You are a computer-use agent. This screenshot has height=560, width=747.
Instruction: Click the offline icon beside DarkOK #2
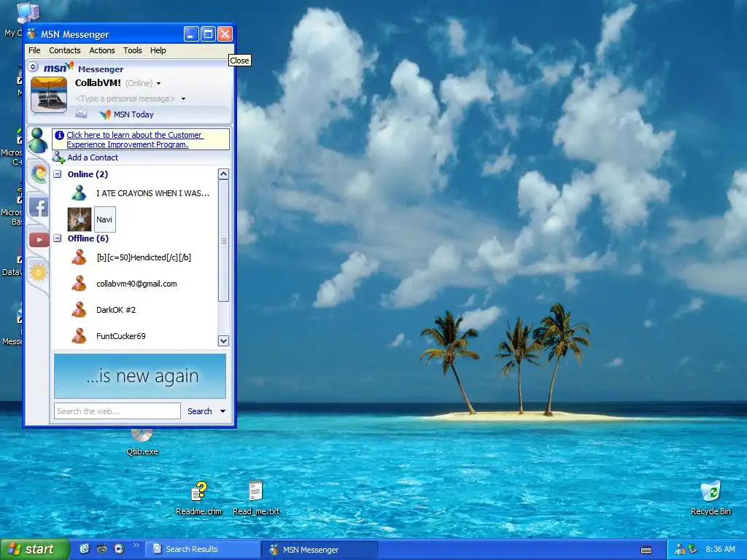pos(79,309)
